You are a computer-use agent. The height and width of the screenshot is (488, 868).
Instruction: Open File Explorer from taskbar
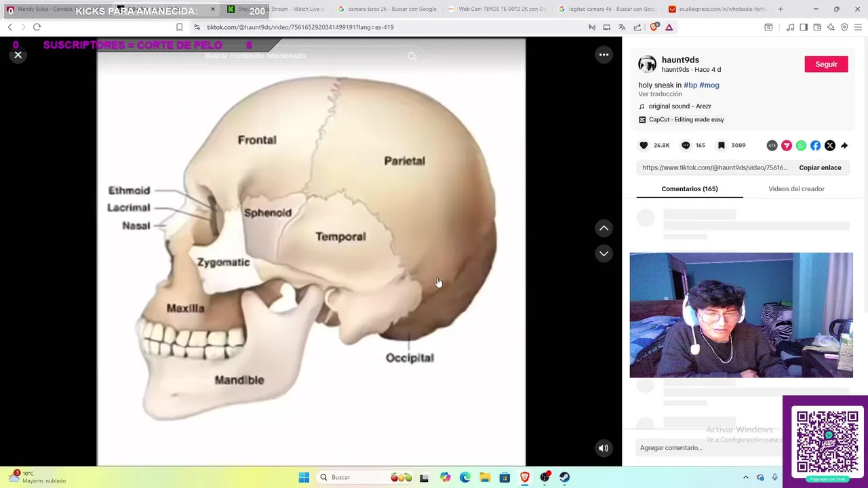click(x=485, y=477)
